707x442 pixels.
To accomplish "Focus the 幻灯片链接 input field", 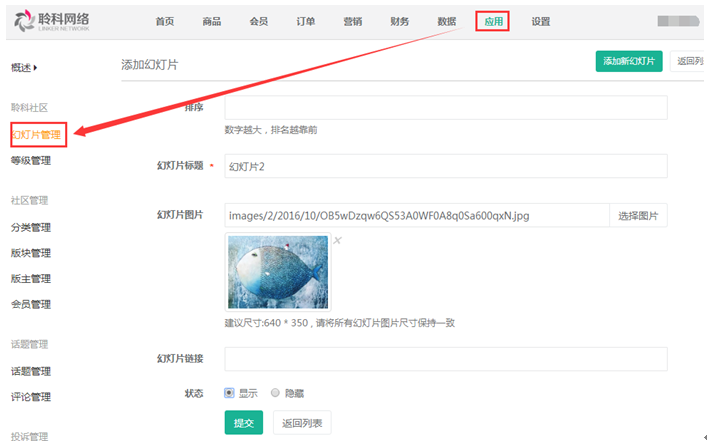I will coord(445,359).
